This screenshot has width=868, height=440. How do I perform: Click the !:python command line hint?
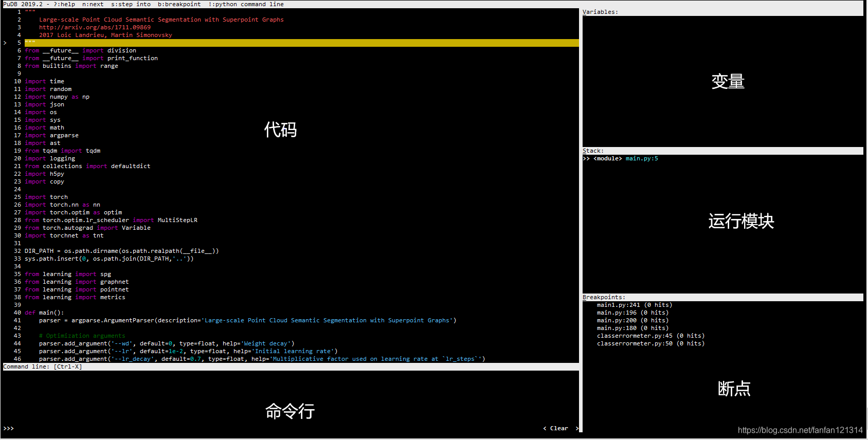coord(246,4)
